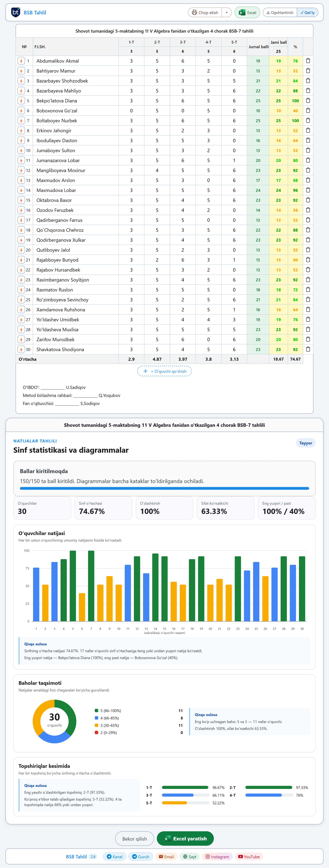
Task: Click the 1-T progress bar showing 96.67%
Action: click(186, 788)
